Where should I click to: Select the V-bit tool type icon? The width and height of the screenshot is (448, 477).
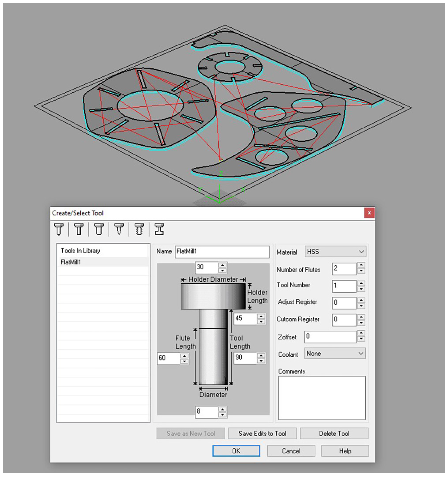[x=119, y=229]
